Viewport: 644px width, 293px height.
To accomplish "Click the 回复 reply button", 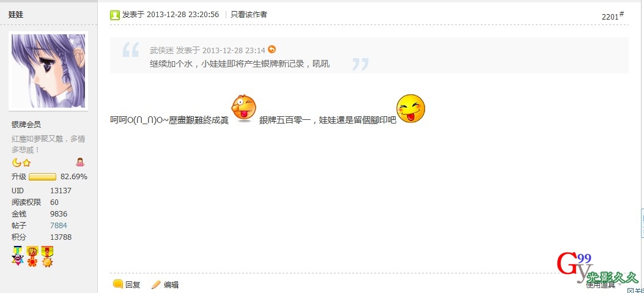I will click(x=127, y=284).
